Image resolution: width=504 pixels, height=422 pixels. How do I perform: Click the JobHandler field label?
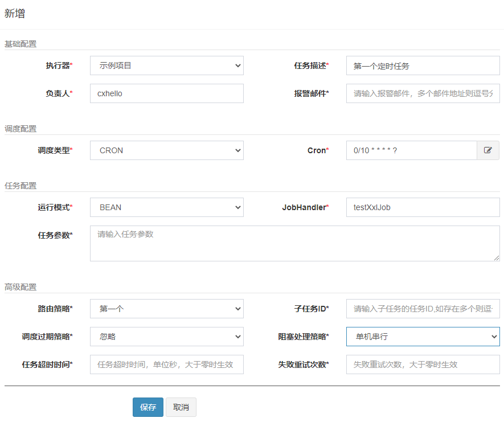tap(305, 207)
